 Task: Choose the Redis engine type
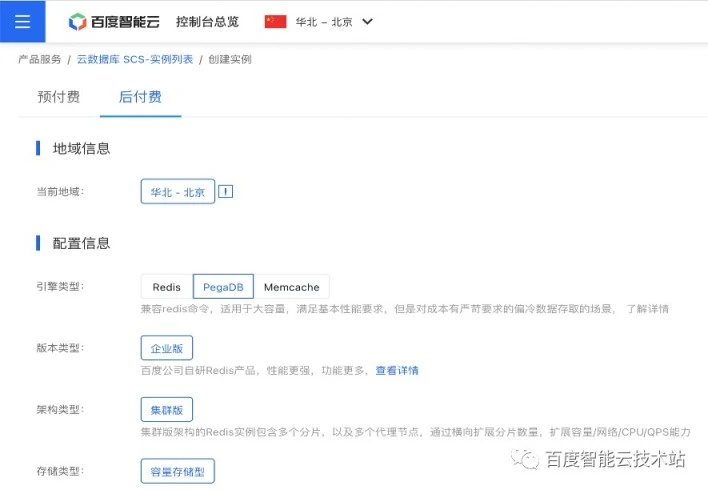click(167, 287)
